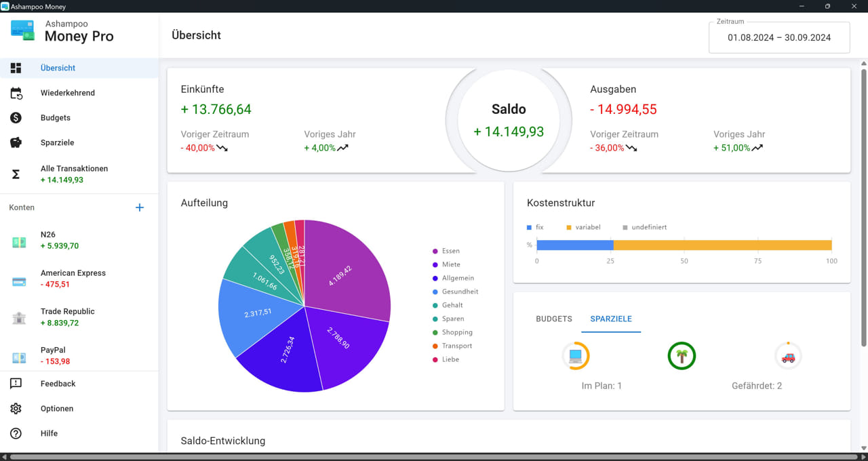The height and width of the screenshot is (461, 868).
Task: Click the car savings goal icon
Action: point(788,355)
